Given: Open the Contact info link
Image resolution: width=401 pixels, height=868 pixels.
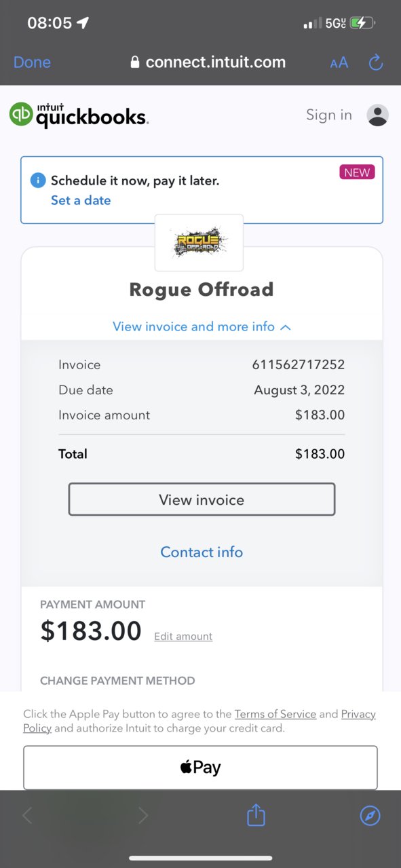Looking at the screenshot, I should (202, 552).
